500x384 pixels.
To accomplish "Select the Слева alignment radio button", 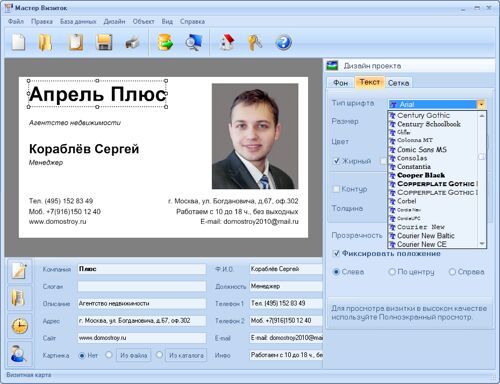I will point(336,272).
